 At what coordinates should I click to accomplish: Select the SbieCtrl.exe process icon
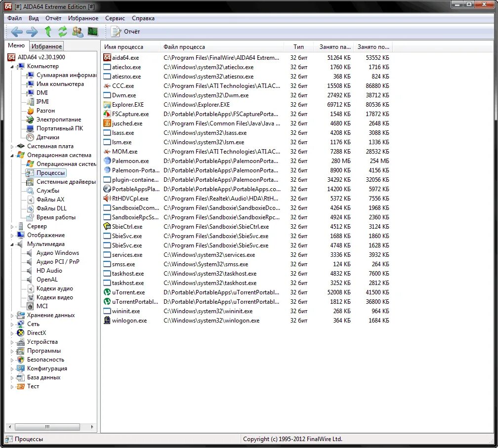pyautogui.click(x=107, y=226)
